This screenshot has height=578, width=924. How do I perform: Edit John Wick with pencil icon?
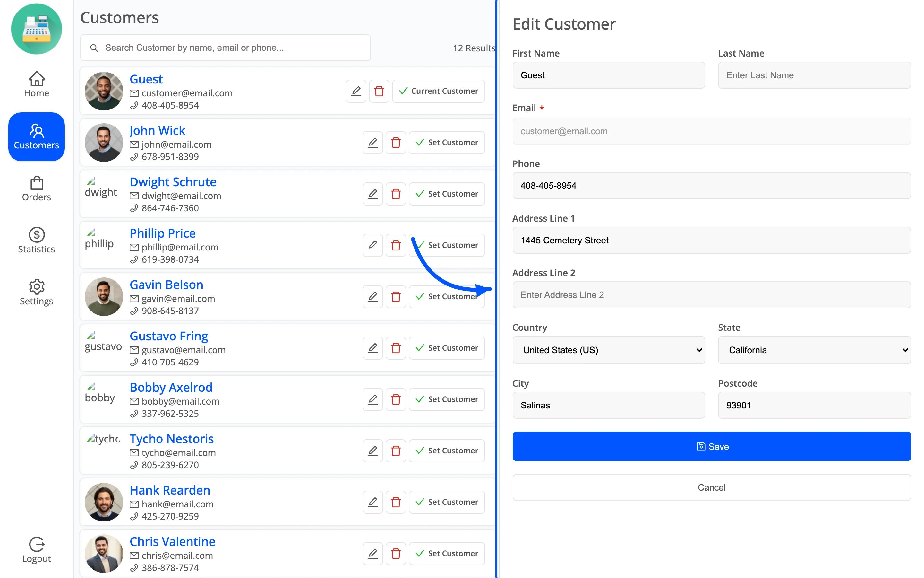click(x=373, y=143)
